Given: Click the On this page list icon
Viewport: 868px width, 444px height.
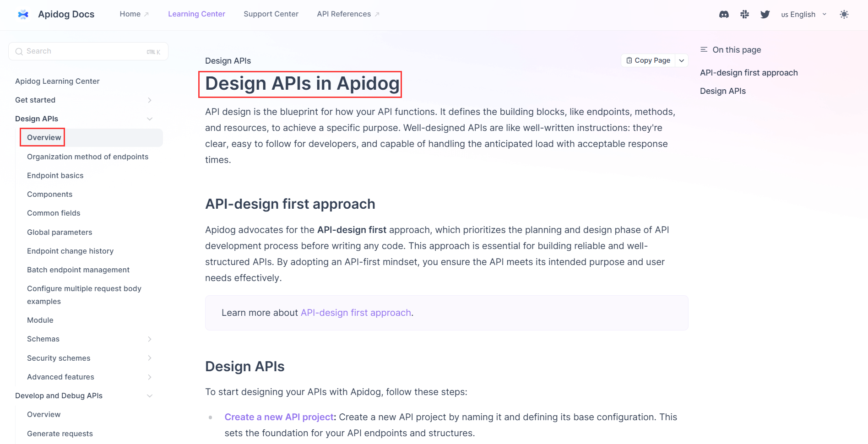Looking at the screenshot, I should click(704, 49).
